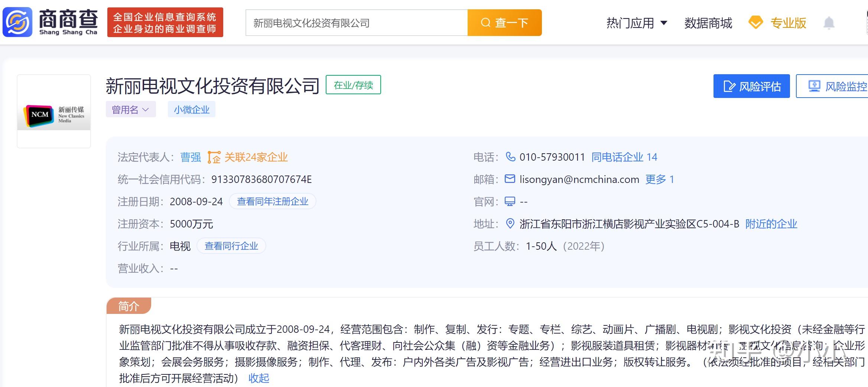Click the 风险评估 button
Image resolution: width=868 pixels, height=387 pixels.
pos(752,86)
